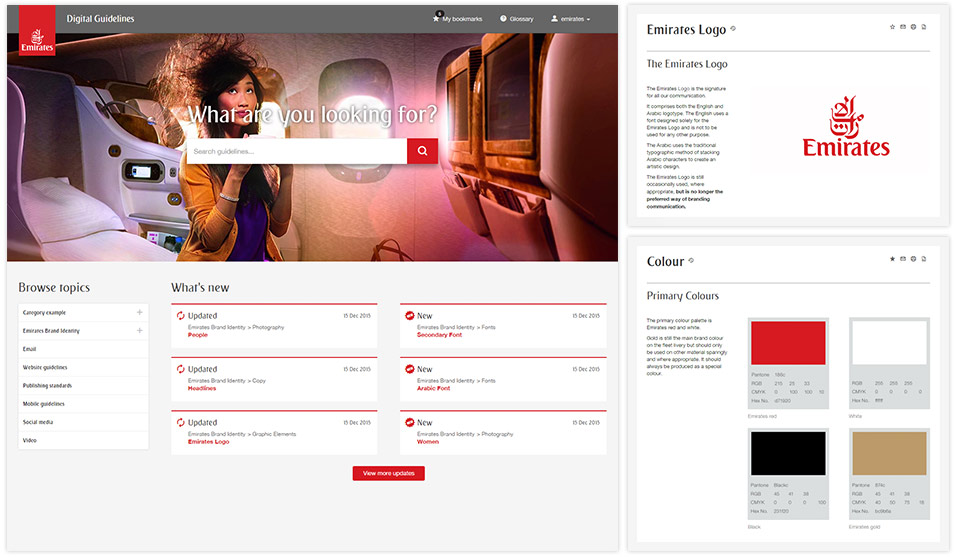960x557 pixels.
Task: Open Website guidelines topic
Action: [x=83, y=367]
